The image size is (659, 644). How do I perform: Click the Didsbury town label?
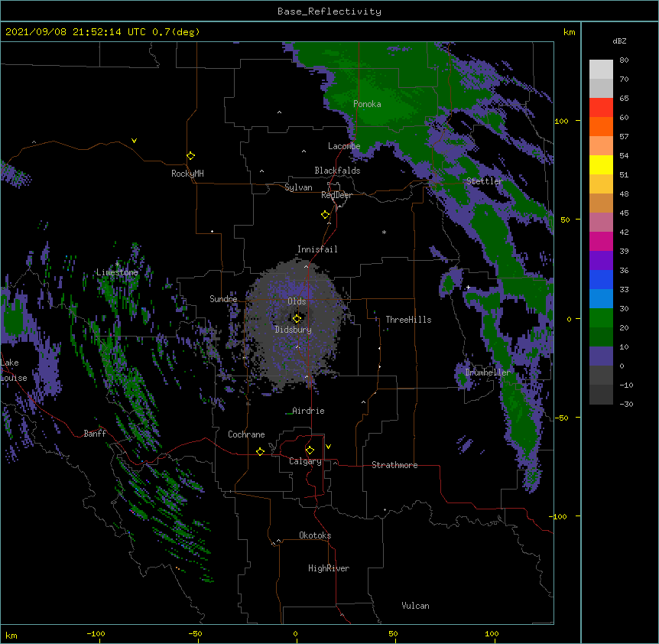(x=293, y=330)
